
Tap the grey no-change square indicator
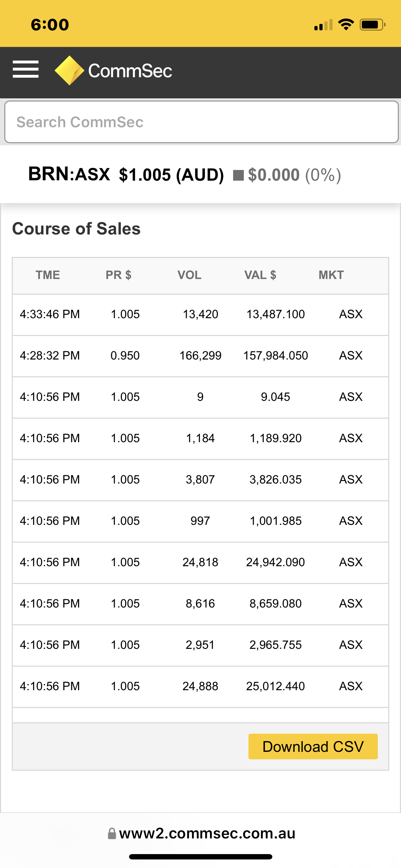238,175
